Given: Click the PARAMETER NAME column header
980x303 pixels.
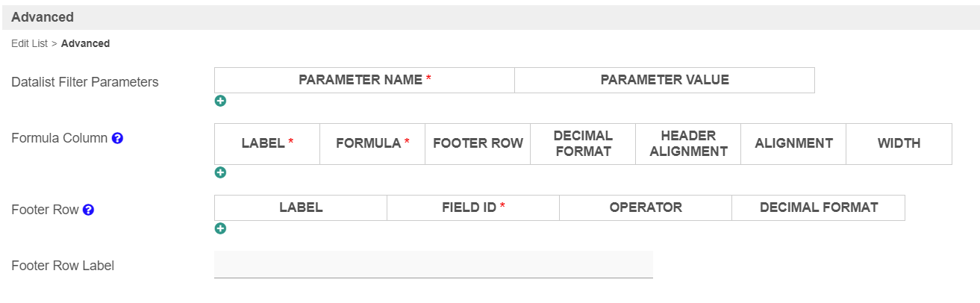Looking at the screenshot, I should pyautogui.click(x=364, y=80).
